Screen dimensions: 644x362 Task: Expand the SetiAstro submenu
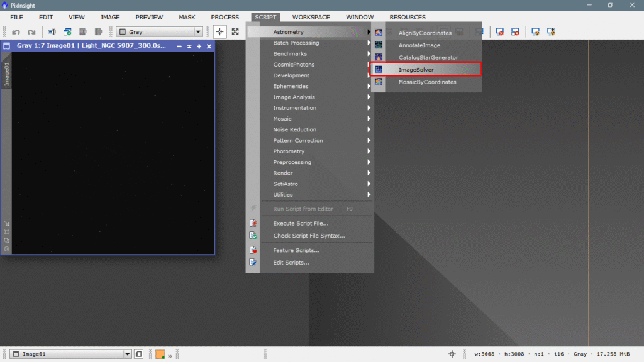pos(309,184)
